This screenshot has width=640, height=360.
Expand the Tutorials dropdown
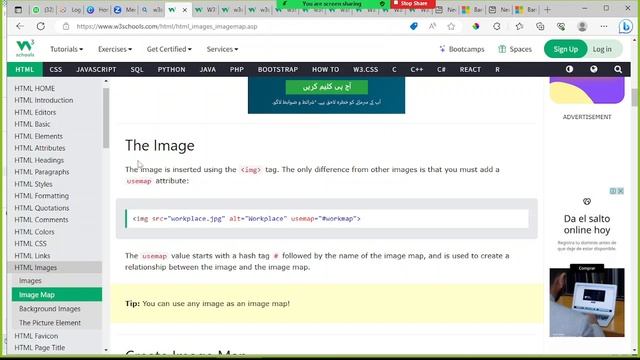67,49
